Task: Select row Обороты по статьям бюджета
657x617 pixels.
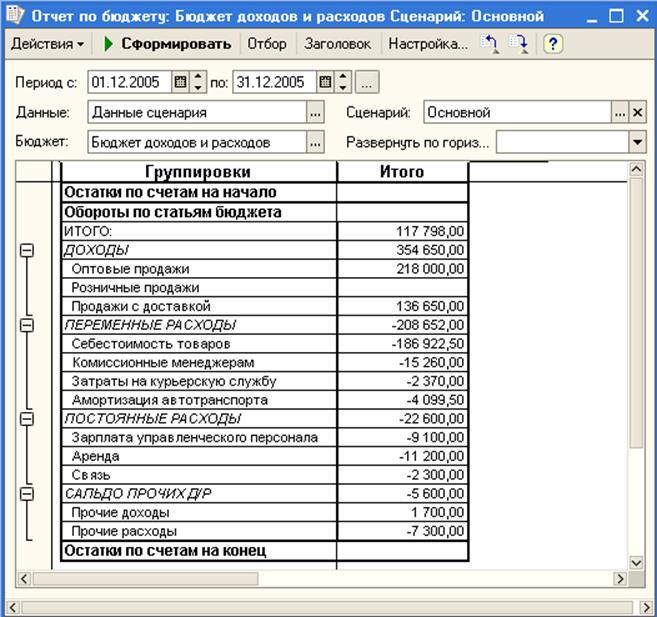Action: click(x=264, y=212)
